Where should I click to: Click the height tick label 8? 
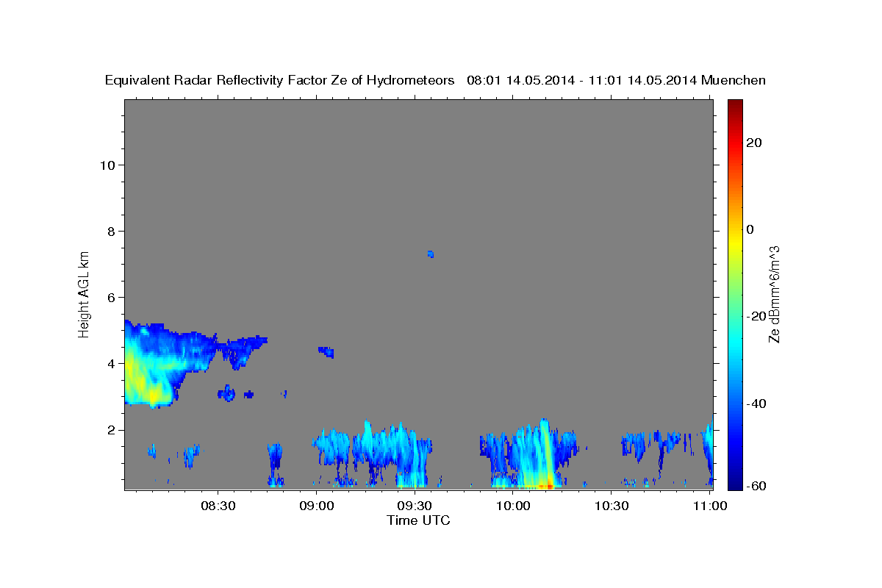[112, 231]
